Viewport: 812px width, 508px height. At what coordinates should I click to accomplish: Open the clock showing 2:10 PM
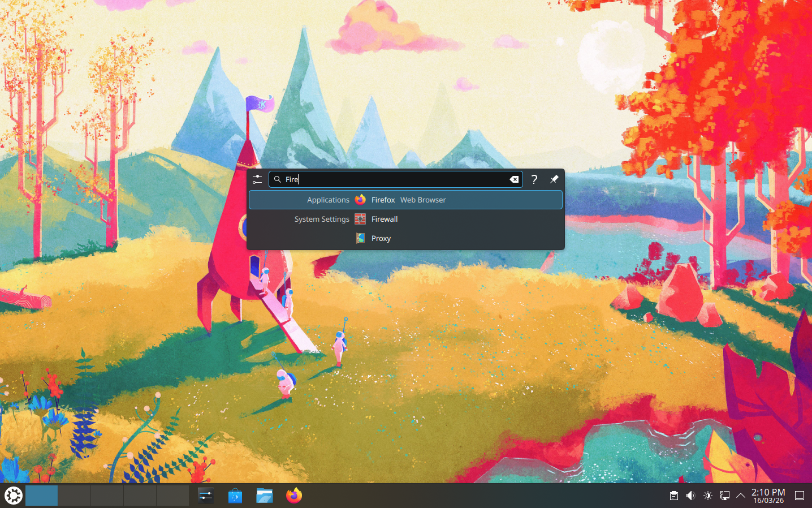pyautogui.click(x=768, y=496)
